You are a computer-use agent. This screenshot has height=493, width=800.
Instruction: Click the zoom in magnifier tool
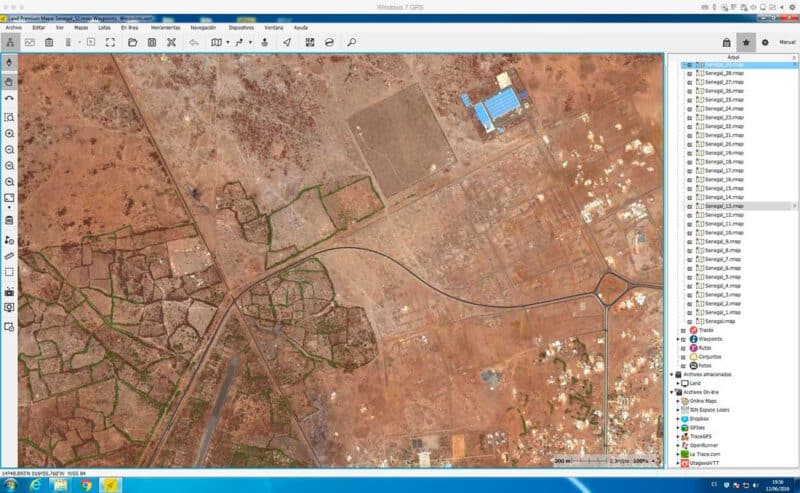[x=9, y=134]
